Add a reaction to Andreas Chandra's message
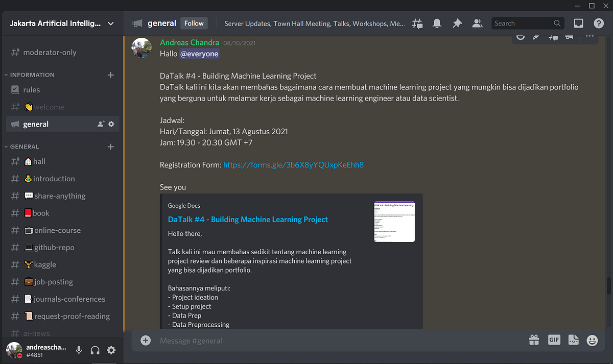 point(521,37)
